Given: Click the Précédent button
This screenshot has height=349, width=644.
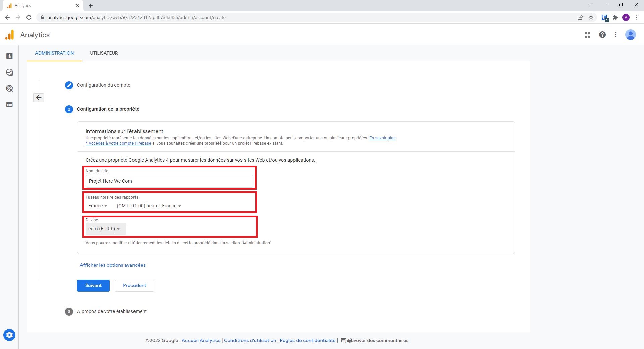Looking at the screenshot, I should point(135,286).
